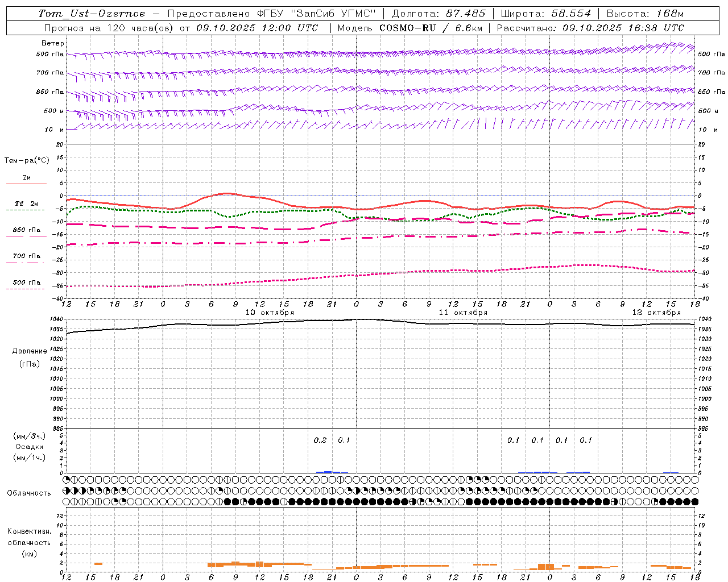
Task: Click the 20 value on the left temperature axis
Action: 60,145
